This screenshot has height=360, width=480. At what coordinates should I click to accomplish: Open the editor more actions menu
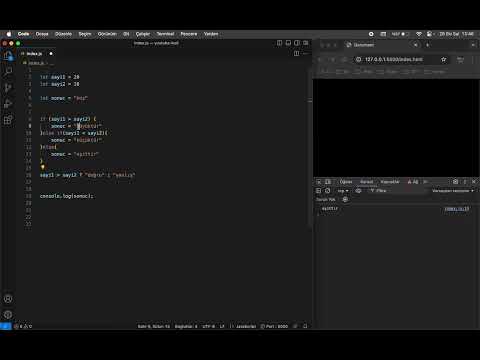pyautogui.click(x=305, y=53)
